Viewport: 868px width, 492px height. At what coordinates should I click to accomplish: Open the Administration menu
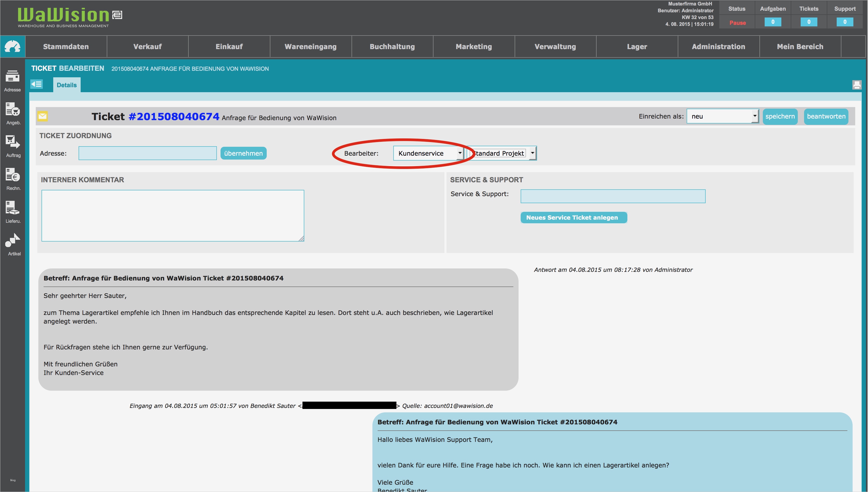pyautogui.click(x=718, y=46)
